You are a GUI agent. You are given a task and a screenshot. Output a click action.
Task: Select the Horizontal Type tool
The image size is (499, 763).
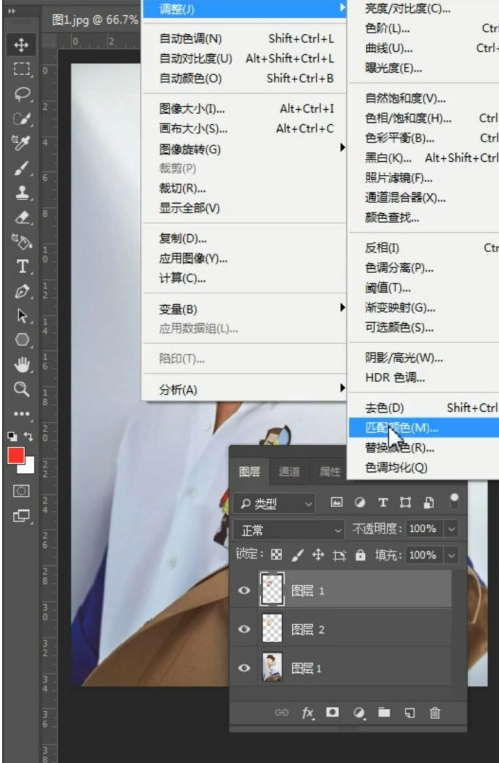pyautogui.click(x=21, y=267)
